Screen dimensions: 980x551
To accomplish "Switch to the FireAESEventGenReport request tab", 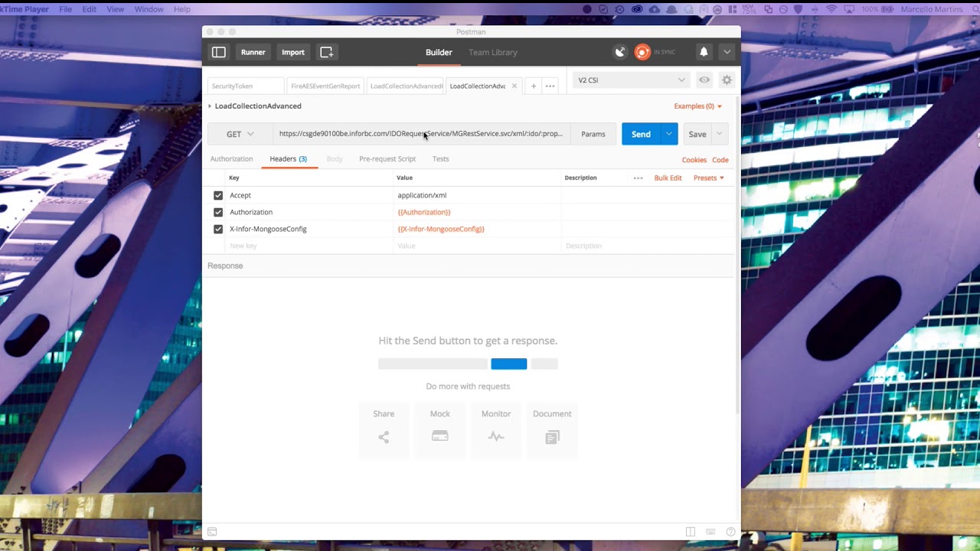I will (x=325, y=86).
